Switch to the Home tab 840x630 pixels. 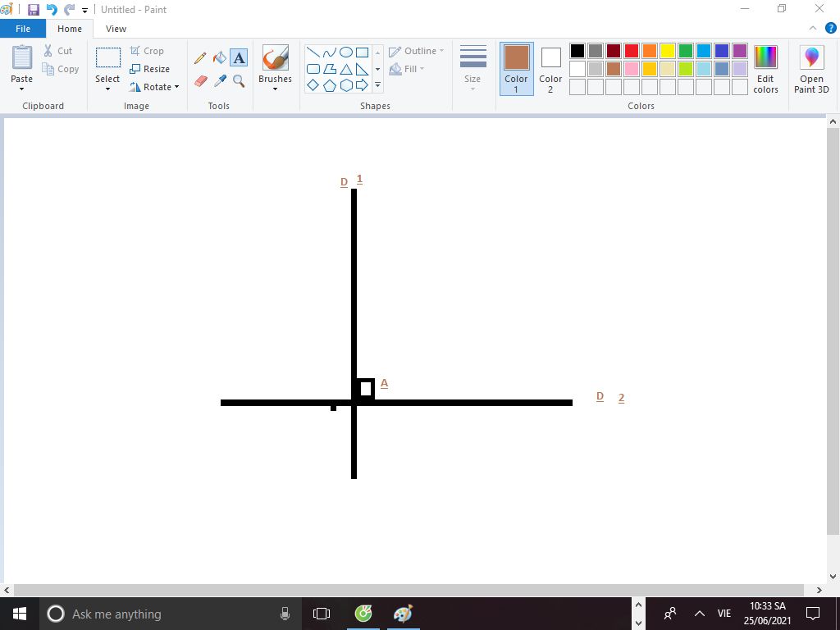pos(70,29)
